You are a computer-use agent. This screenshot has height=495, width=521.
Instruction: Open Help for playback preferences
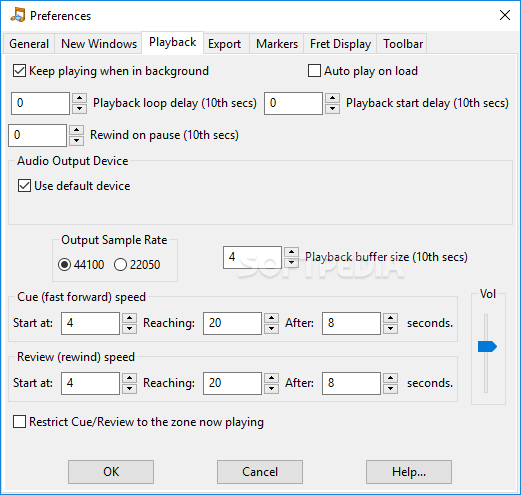409,472
